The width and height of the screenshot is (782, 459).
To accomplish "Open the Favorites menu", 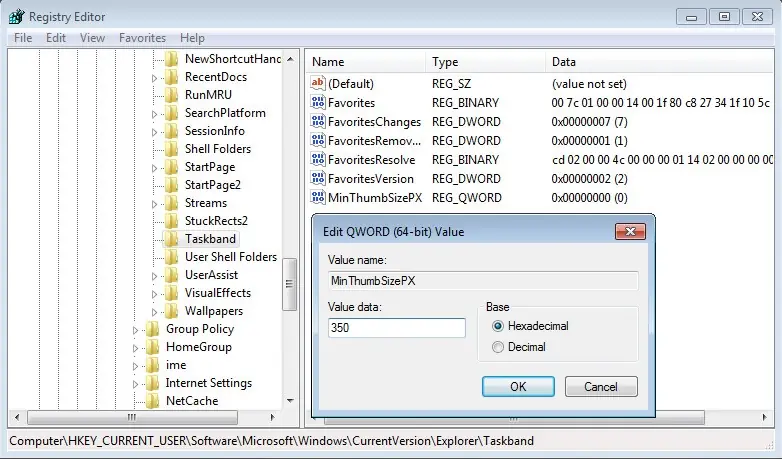I will click(x=142, y=38).
